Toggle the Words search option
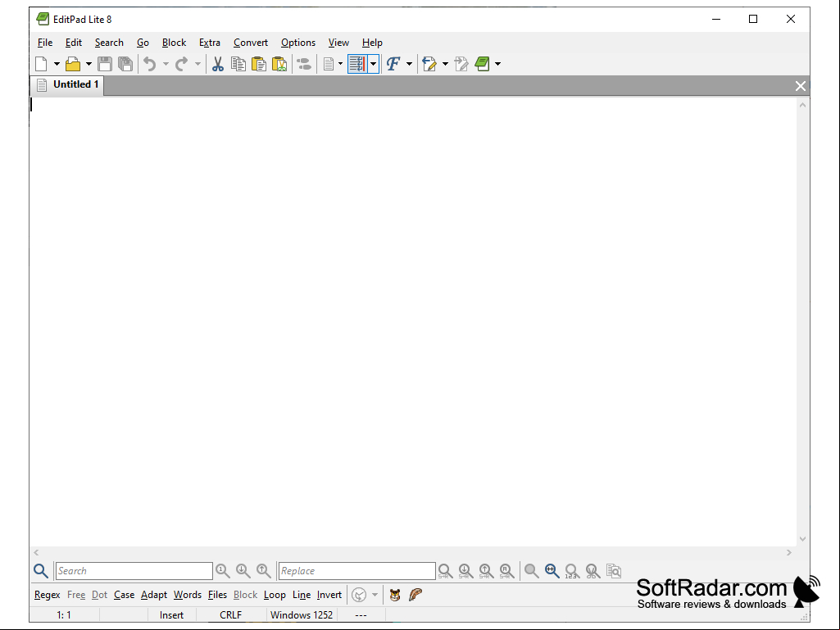Screen dimensions: 840x630 [188, 595]
